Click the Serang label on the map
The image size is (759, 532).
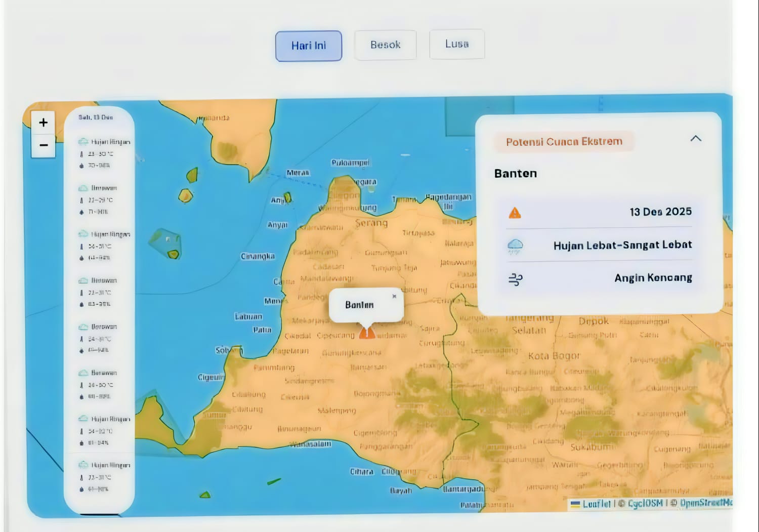tap(371, 223)
